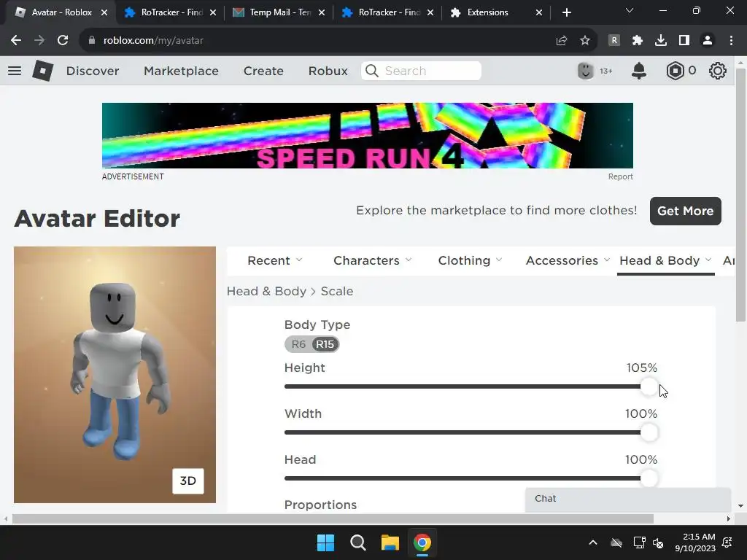
Task: Click the Chrome icon in the taskbar
Action: [x=422, y=542]
